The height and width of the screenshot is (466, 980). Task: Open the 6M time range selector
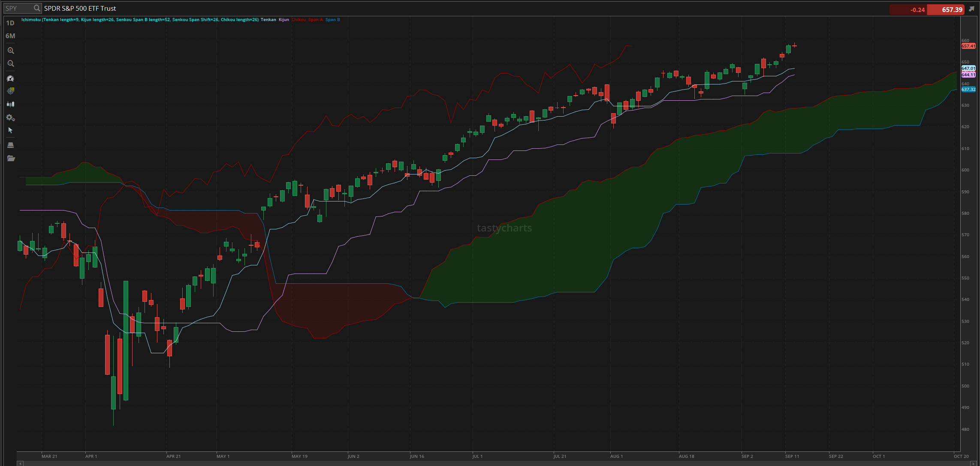pos(10,36)
